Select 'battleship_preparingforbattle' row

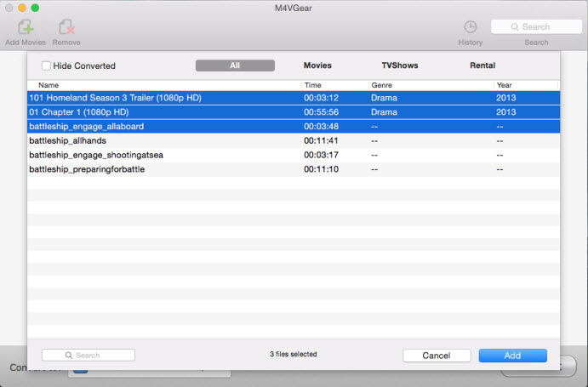click(294, 169)
